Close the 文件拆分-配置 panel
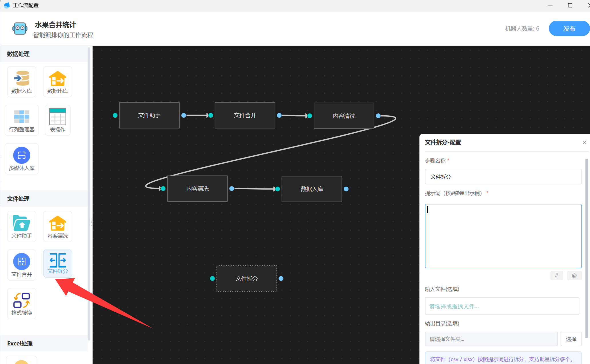 point(584,143)
